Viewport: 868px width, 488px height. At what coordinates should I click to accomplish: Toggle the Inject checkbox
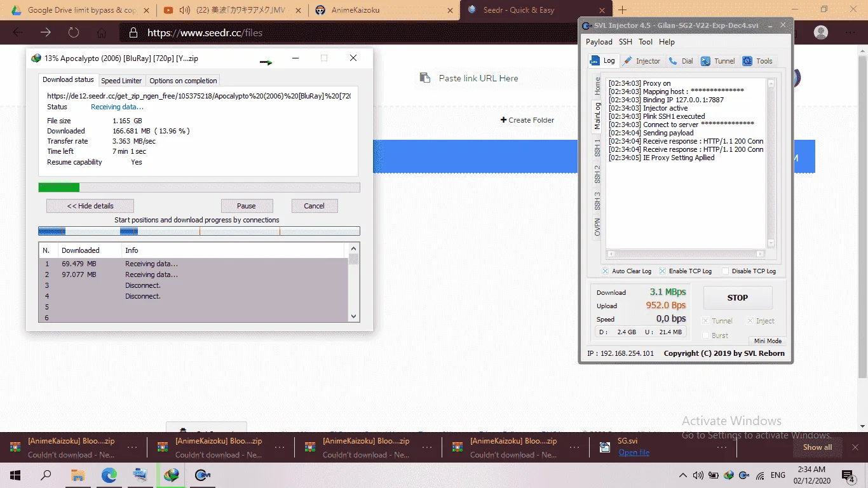(x=750, y=321)
